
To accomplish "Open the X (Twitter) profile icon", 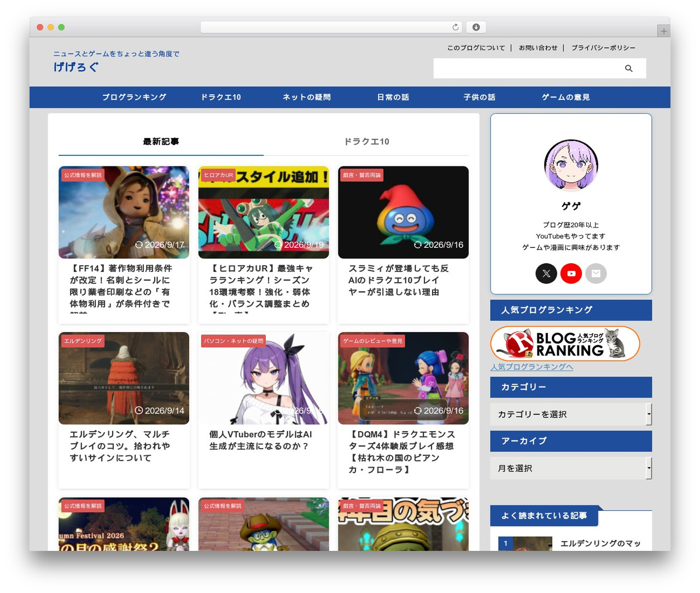I will click(546, 274).
